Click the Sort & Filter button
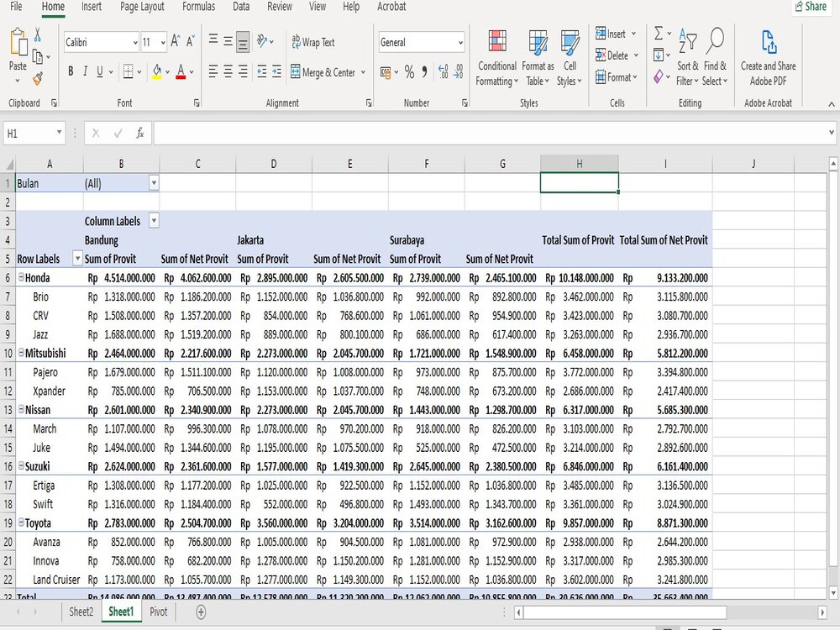Viewport: 840px width, 630px height. (687, 58)
